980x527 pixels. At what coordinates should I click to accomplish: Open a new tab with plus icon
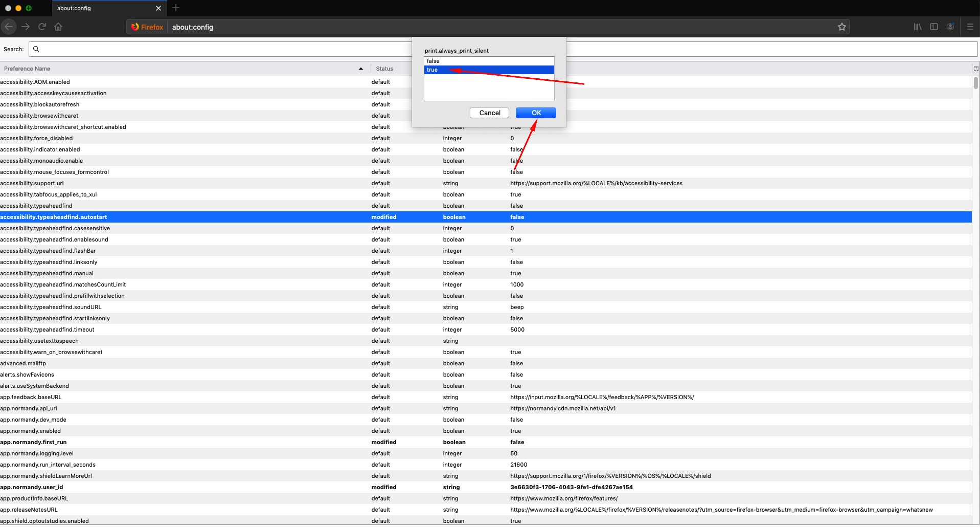coord(176,8)
